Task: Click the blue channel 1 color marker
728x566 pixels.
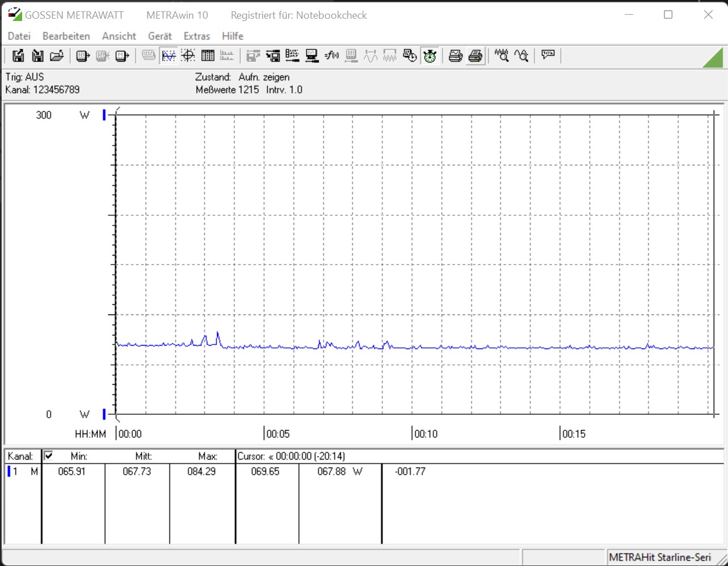Action: [9, 471]
